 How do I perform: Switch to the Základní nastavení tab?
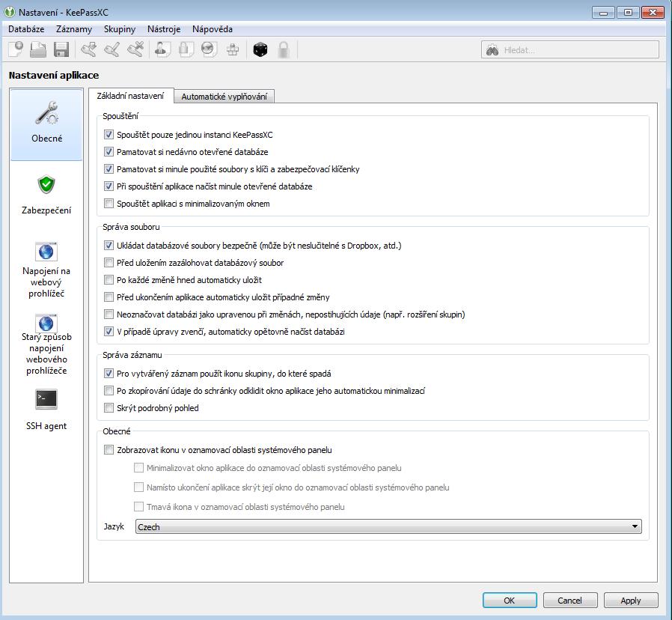pos(131,96)
